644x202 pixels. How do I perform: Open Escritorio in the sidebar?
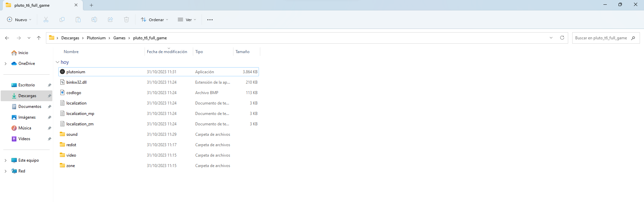(x=26, y=85)
